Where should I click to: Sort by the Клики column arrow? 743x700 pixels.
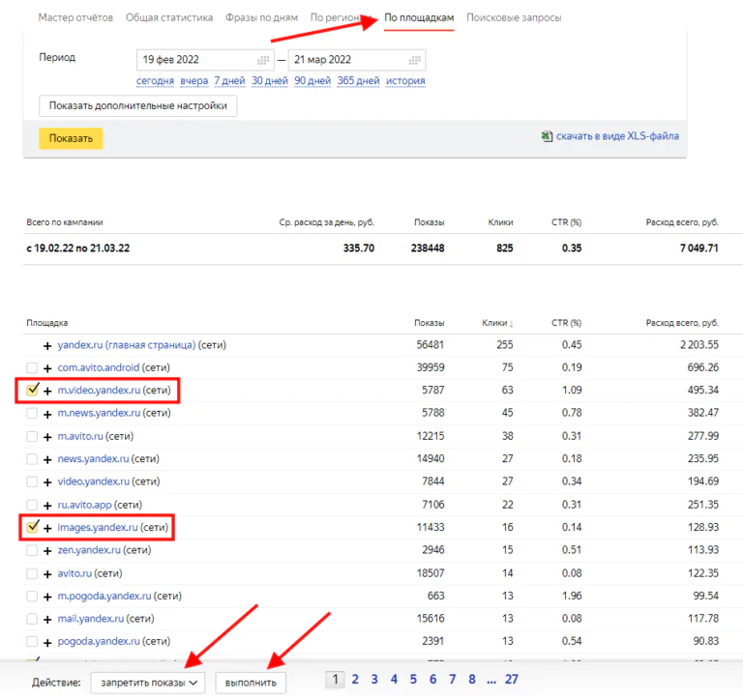point(511,324)
